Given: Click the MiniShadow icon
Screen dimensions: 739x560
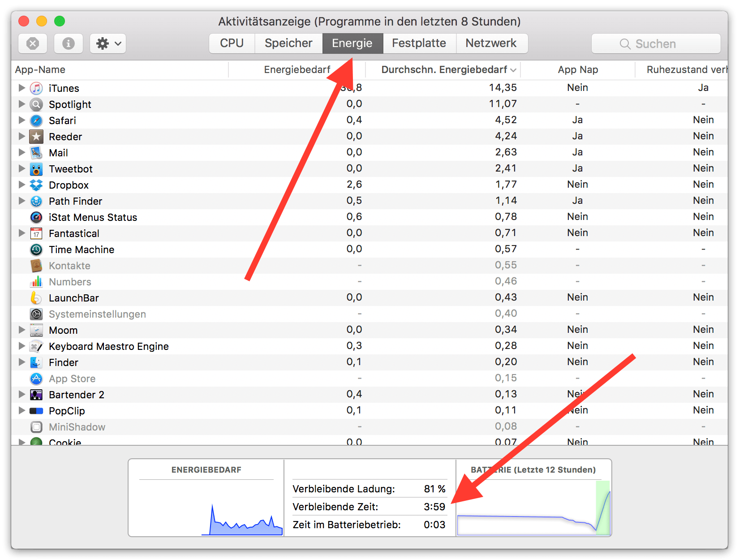Looking at the screenshot, I should (x=36, y=427).
